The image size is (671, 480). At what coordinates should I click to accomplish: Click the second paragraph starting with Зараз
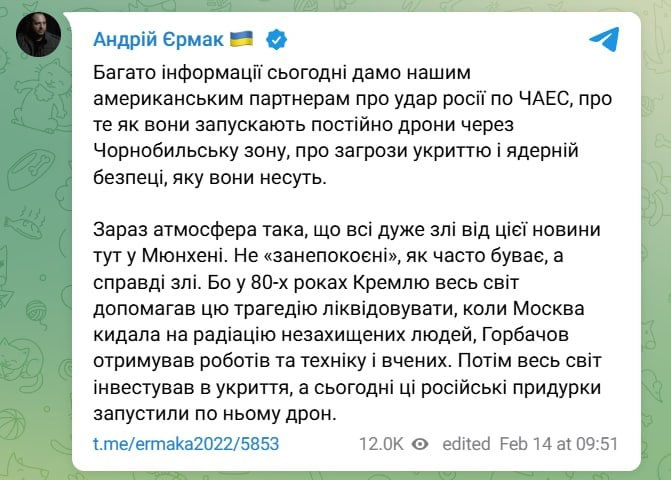coord(347,322)
